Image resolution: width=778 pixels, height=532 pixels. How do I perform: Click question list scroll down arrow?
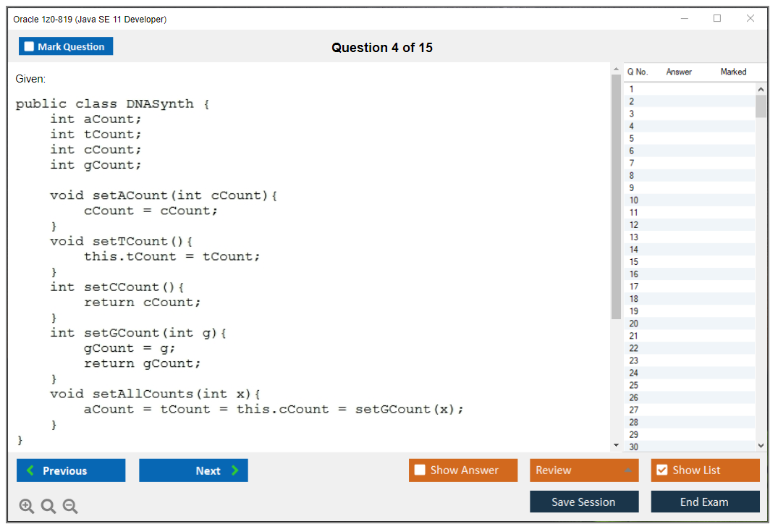point(761,446)
